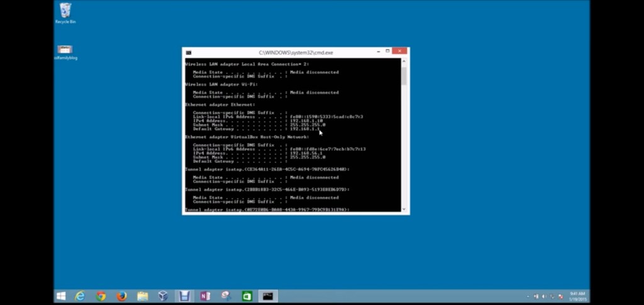Launch OneNote from the taskbar
Image resolution: width=644 pixels, height=305 pixels.
coord(205,296)
